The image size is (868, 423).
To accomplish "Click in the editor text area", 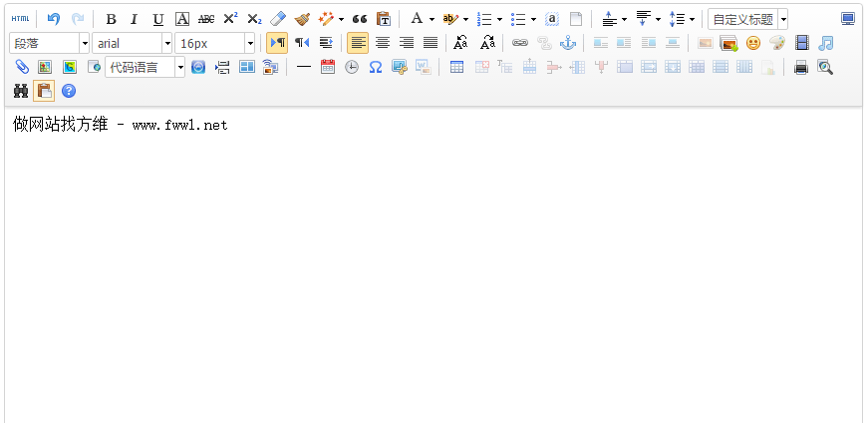I will (x=434, y=259).
